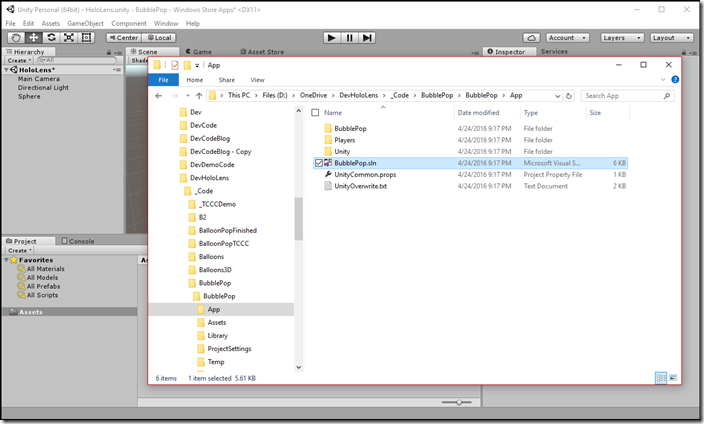Expand the Explorer ribbon chevron
The width and height of the screenshot is (704, 424).
click(663, 80)
